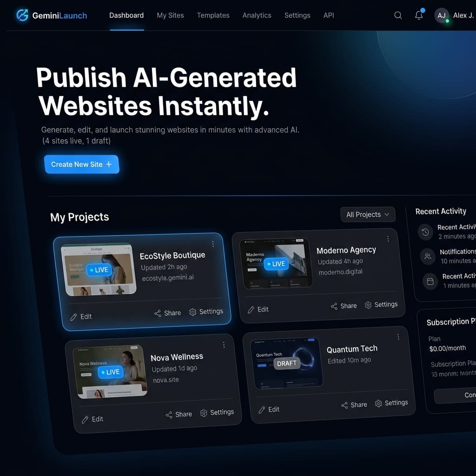Click the Subscription Plan price display

pyautogui.click(x=449, y=347)
